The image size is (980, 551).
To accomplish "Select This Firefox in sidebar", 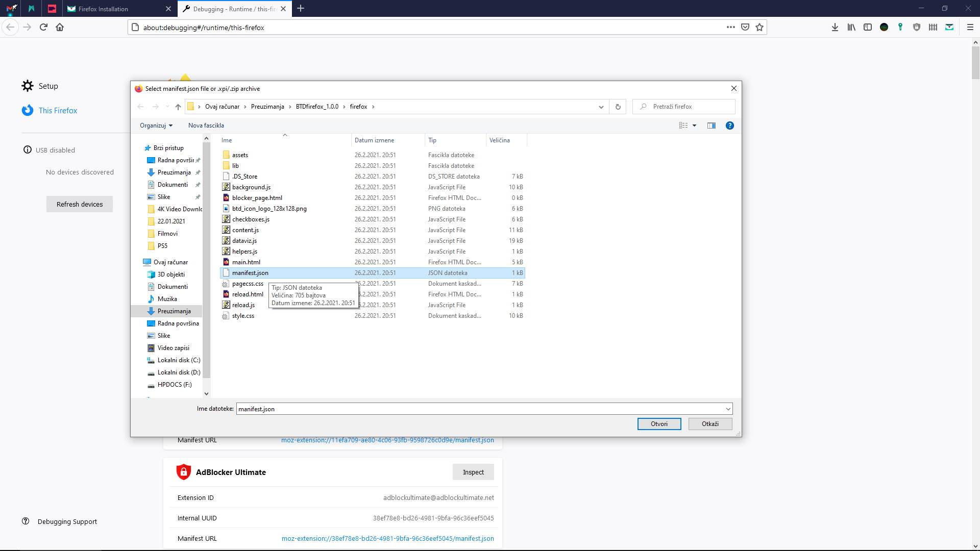I will 58,111.
